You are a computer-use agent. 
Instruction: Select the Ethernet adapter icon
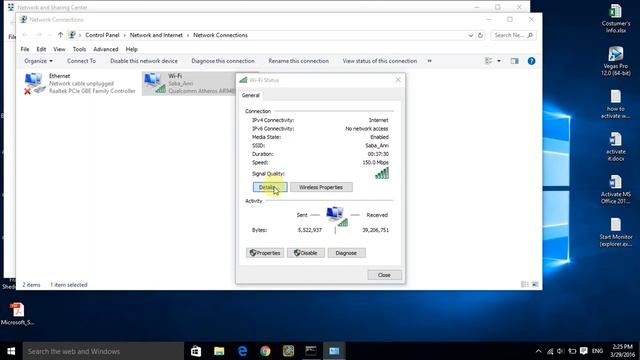point(33,83)
